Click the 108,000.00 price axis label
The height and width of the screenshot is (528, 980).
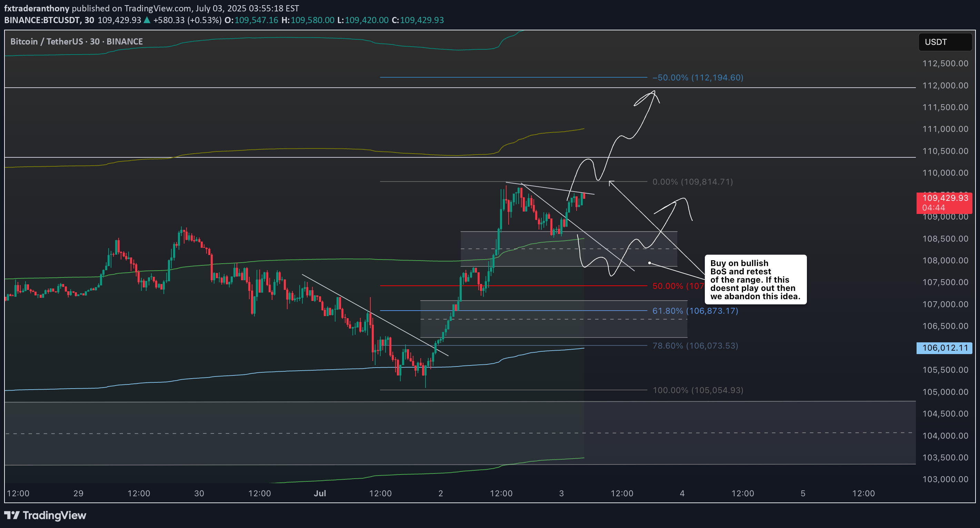point(945,261)
